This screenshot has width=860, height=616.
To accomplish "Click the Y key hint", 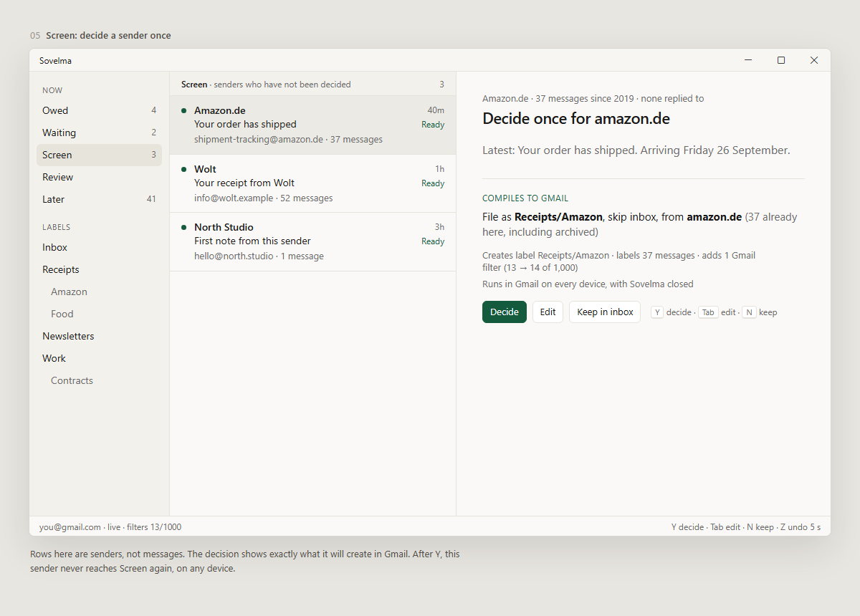I will pos(657,312).
